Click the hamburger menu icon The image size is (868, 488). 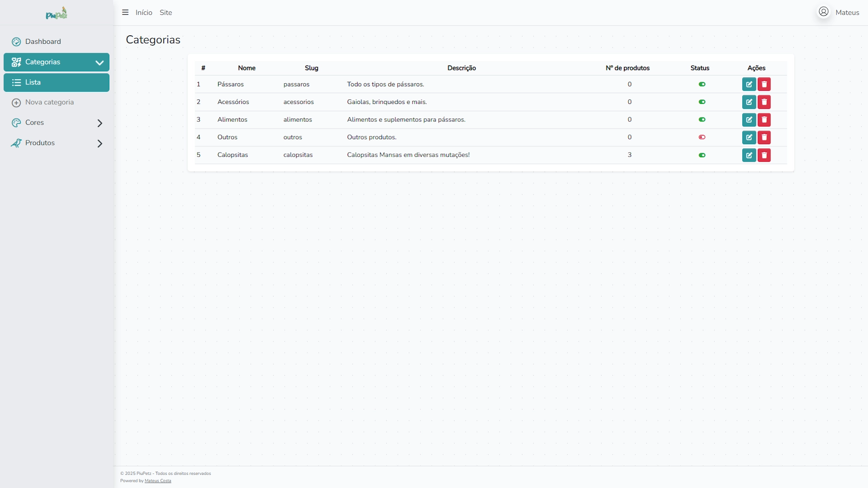125,13
